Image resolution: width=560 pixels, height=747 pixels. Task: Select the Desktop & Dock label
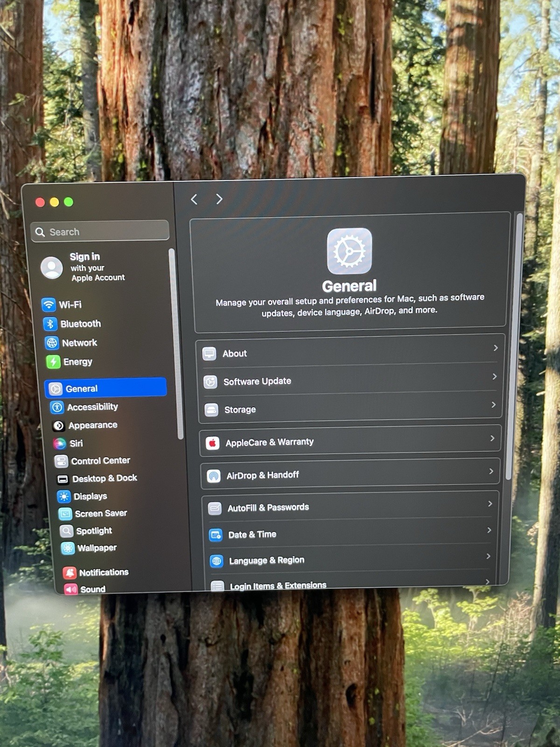click(x=105, y=479)
